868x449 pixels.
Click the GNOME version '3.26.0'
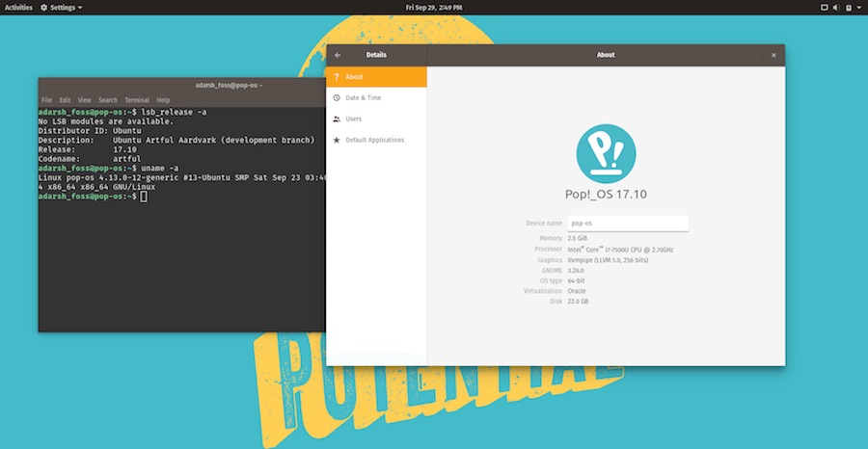pos(576,271)
